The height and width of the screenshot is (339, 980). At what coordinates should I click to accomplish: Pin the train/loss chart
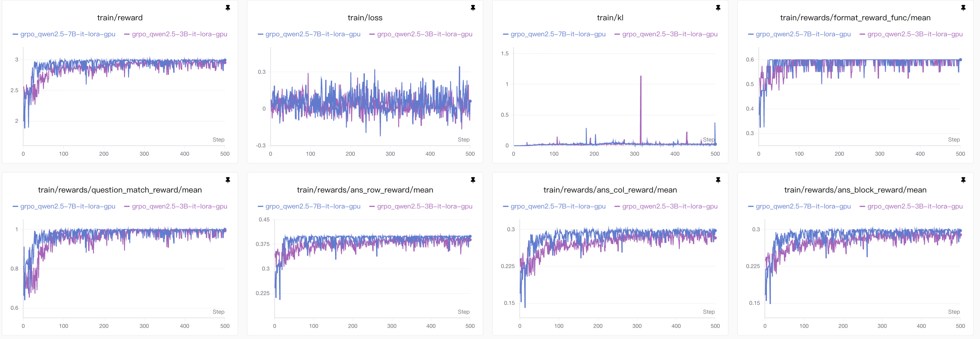coord(473,8)
